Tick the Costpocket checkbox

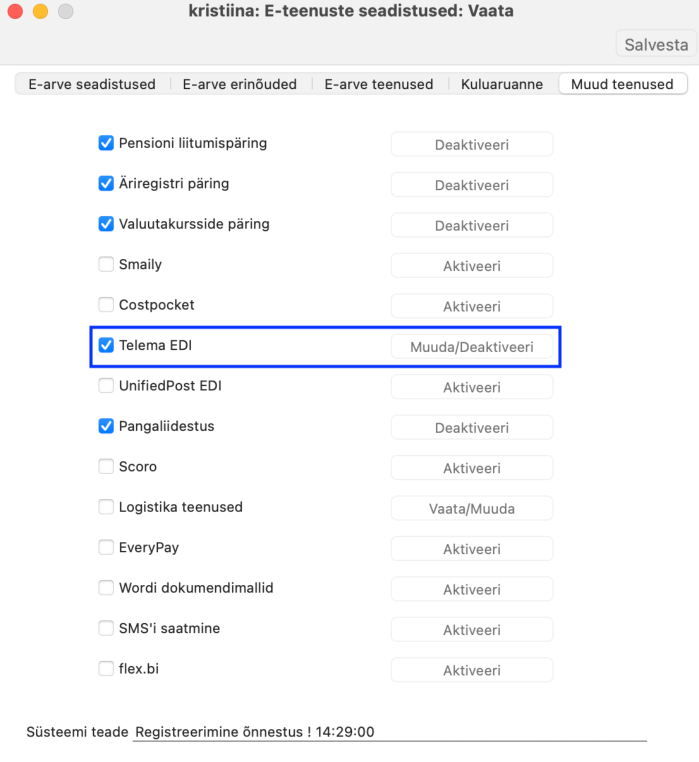pos(106,305)
